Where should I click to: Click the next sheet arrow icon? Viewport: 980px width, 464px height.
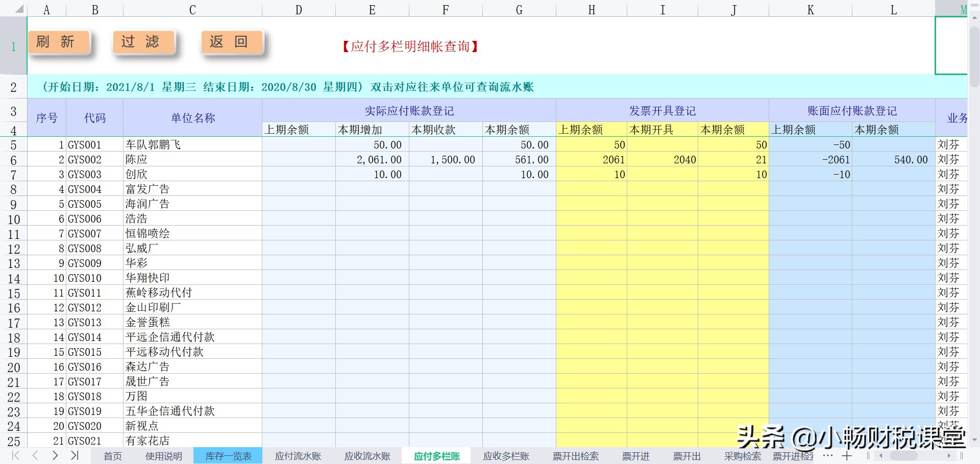[55, 456]
